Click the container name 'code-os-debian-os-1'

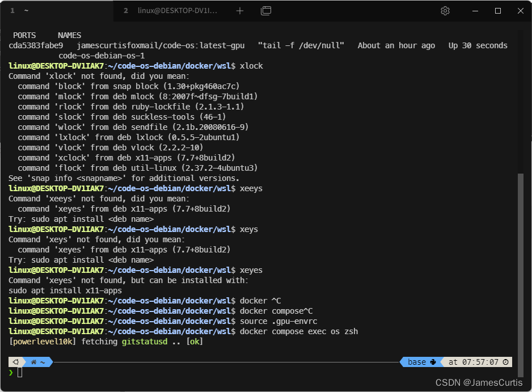click(102, 56)
